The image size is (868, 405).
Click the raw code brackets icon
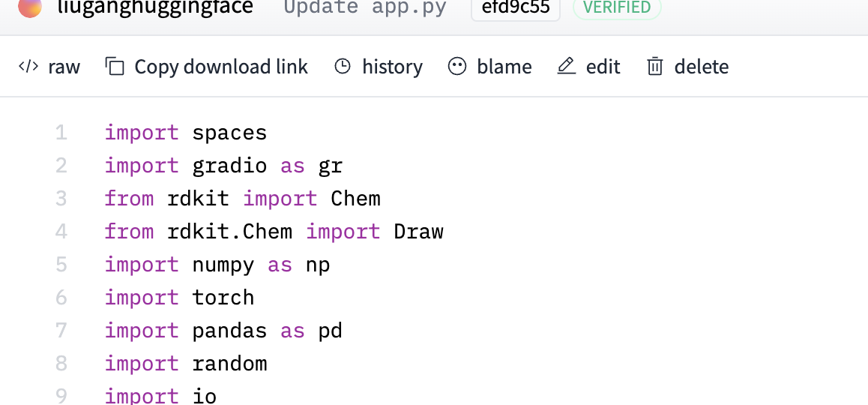click(x=28, y=67)
